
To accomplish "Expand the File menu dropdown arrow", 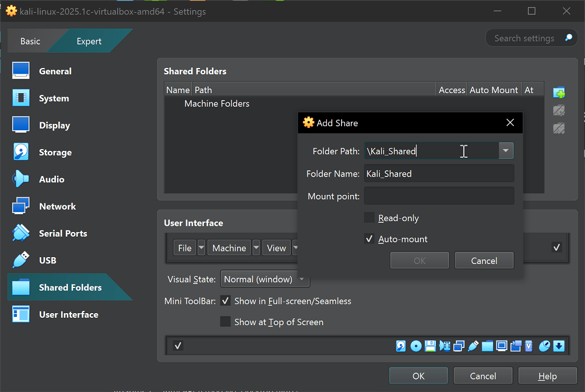I will [202, 248].
